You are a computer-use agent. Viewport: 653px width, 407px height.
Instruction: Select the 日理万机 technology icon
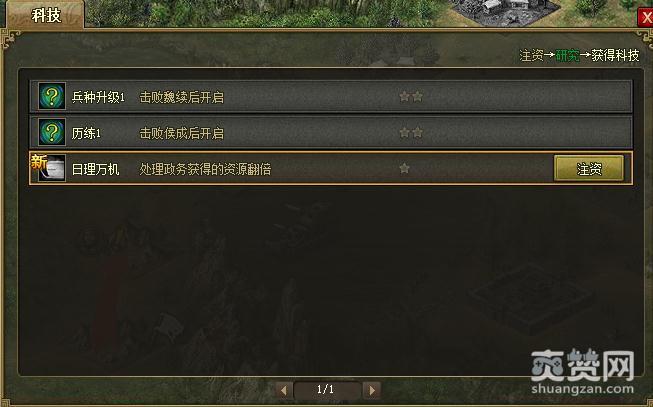[53, 168]
